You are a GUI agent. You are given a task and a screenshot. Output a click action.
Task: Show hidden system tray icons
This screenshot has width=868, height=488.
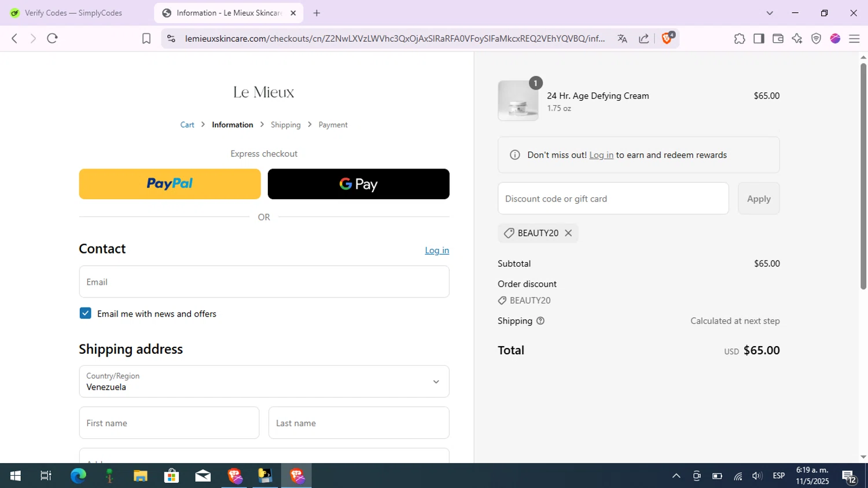[676, 476]
